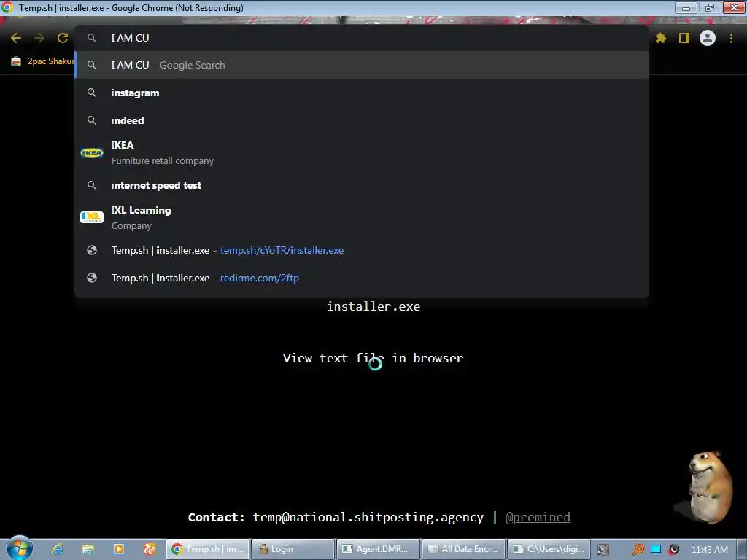Click the 'installer.exe' file name on the page

pos(373,306)
